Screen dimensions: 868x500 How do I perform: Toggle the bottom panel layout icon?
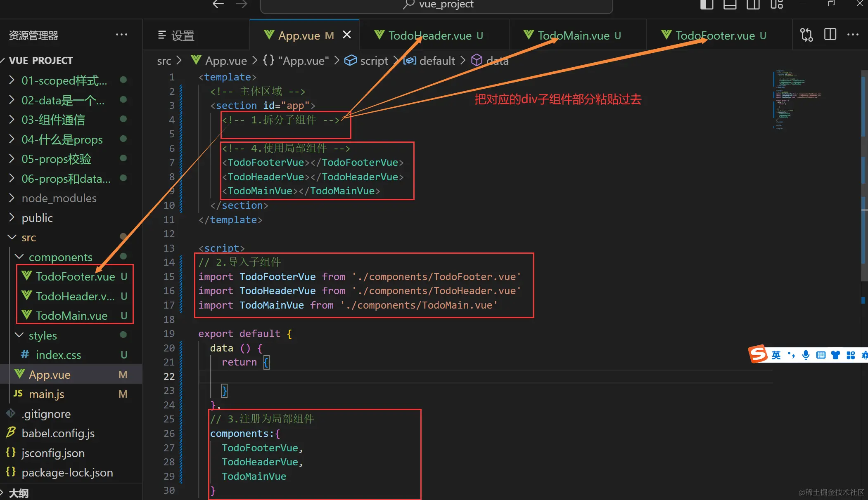coord(730,5)
